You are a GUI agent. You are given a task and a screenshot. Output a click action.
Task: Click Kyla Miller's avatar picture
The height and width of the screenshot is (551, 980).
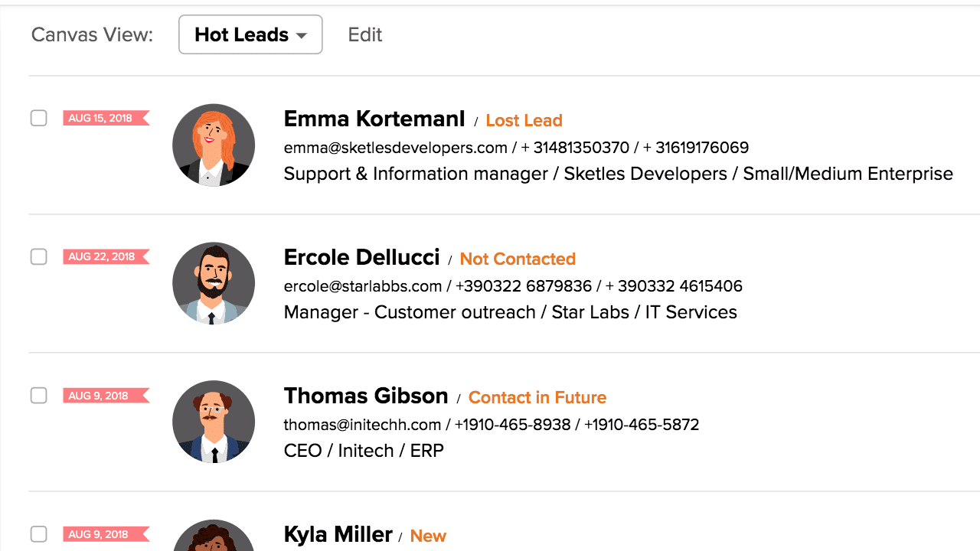(x=214, y=538)
